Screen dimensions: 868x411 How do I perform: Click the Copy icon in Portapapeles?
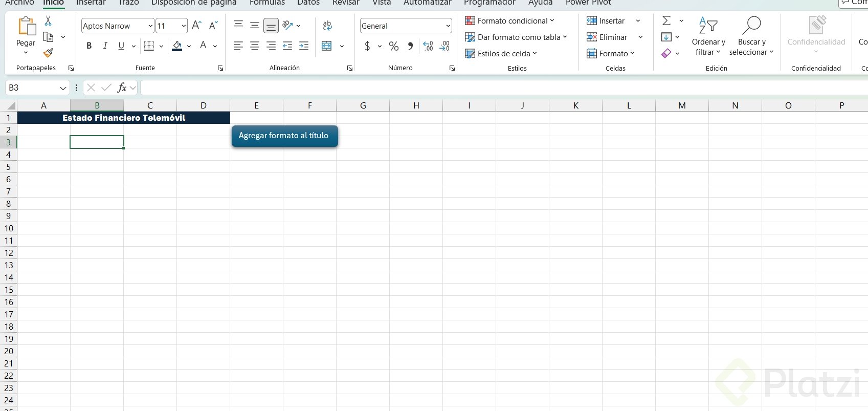[x=48, y=37]
